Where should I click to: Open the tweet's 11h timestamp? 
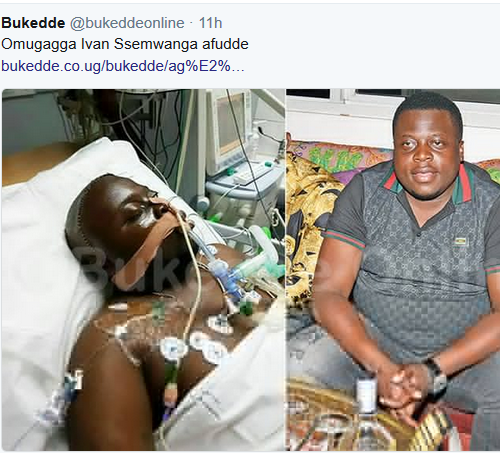(210, 23)
